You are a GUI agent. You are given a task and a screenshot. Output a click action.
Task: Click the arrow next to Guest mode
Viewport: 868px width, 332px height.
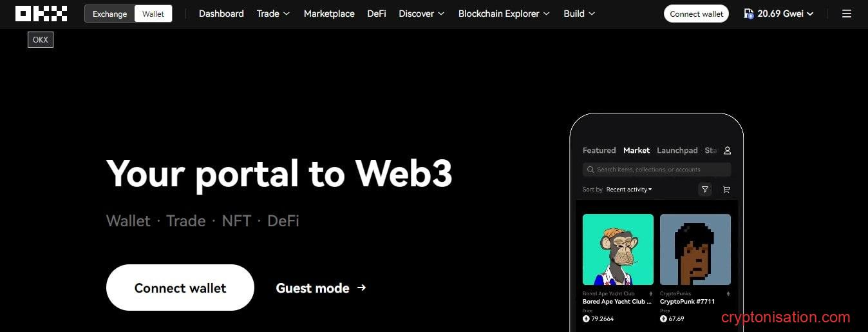pos(361,288)
